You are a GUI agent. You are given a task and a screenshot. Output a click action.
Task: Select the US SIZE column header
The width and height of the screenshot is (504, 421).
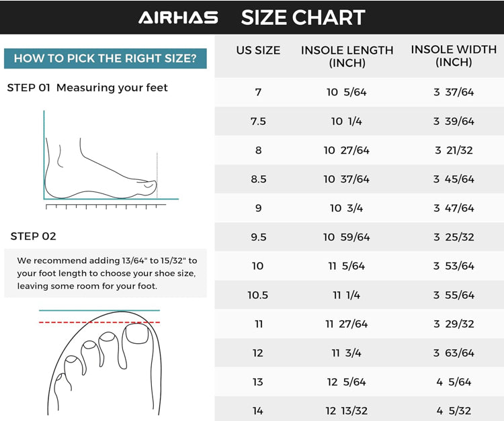pyautogui.click(x=258, y=50)
